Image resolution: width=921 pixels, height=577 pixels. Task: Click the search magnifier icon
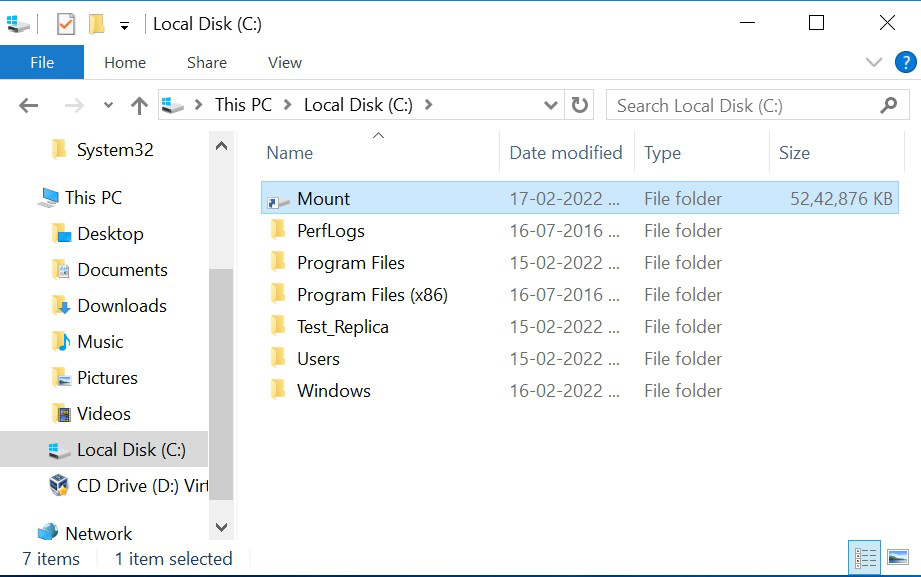[x=888, y=105]
